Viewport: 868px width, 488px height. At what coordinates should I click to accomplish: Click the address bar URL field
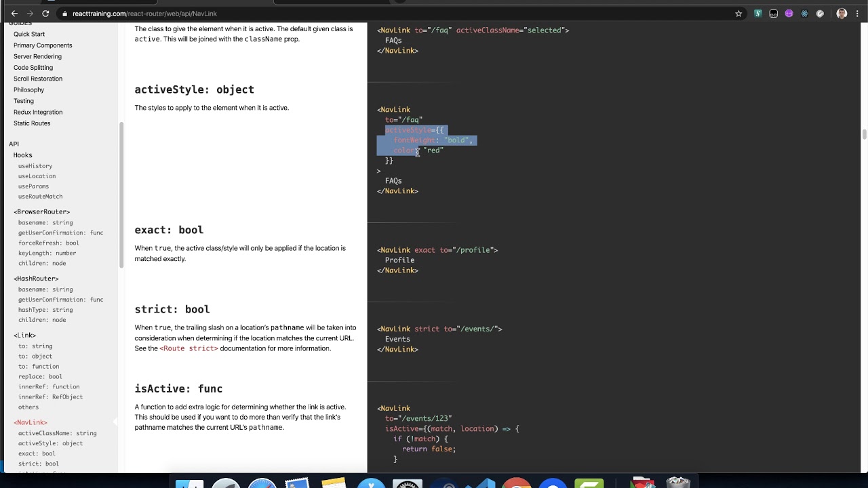(170, 13)
